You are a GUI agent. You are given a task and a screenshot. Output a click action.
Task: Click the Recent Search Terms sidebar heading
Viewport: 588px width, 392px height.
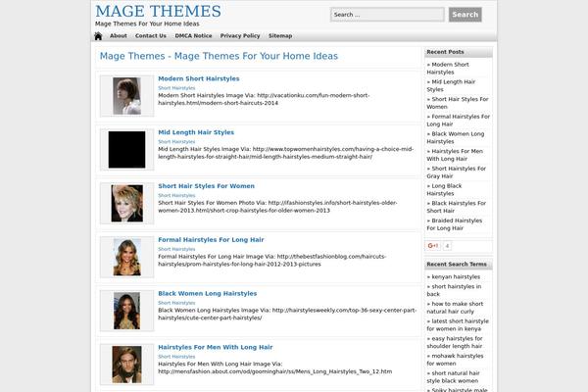click(x=457, y=264)
